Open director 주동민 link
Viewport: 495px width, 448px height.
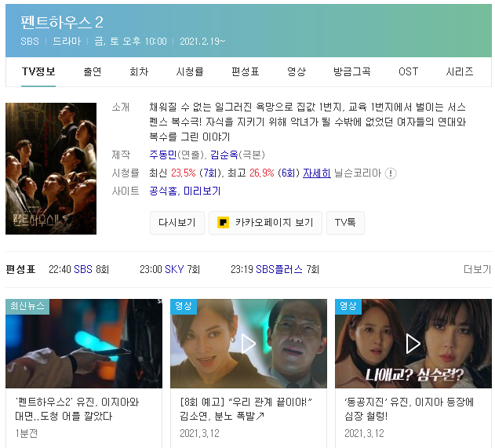pyautogui.click(x=163, y=155)
